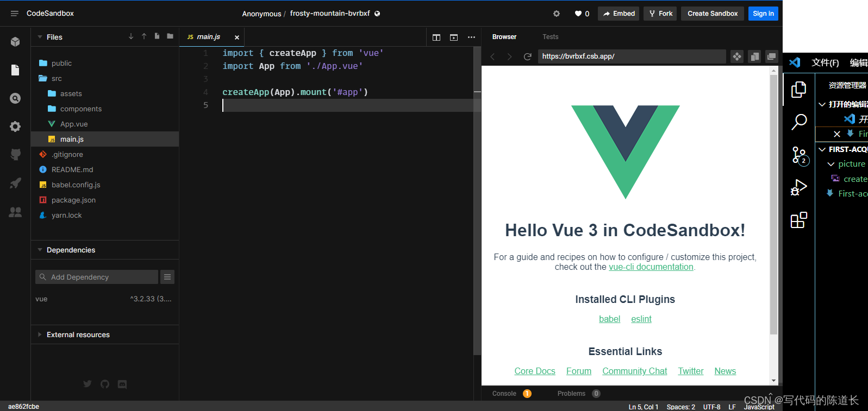
Task: Open dependency list menu icon
Action: point(167,277)
